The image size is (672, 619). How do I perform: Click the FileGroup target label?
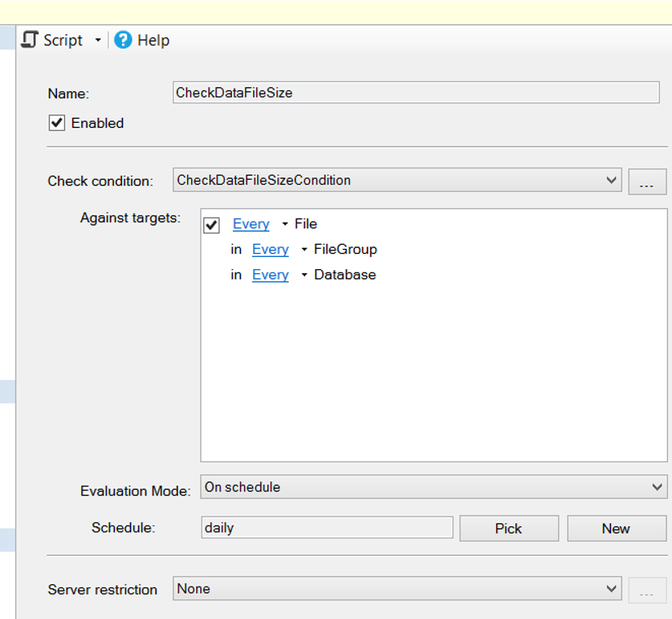click(x=346, y=250)
